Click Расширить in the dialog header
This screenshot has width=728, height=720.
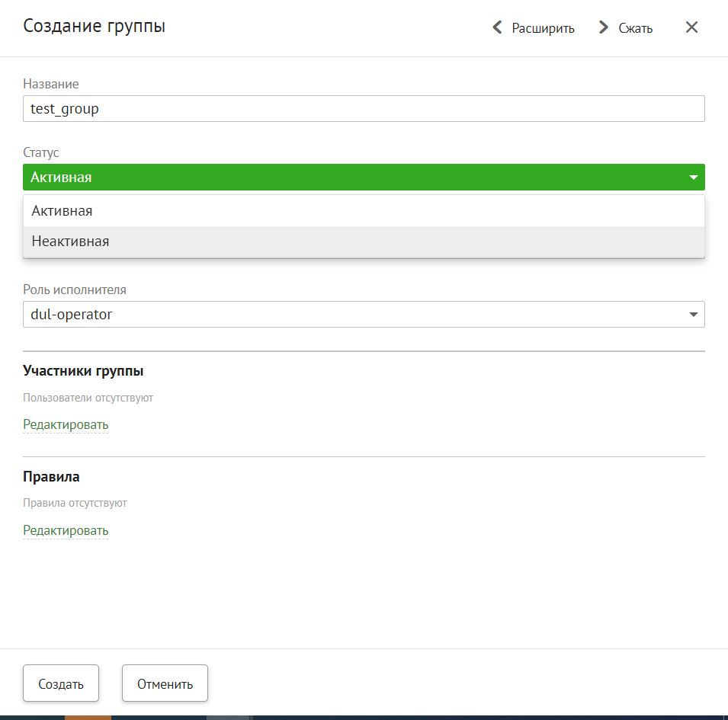click(546, 27)
